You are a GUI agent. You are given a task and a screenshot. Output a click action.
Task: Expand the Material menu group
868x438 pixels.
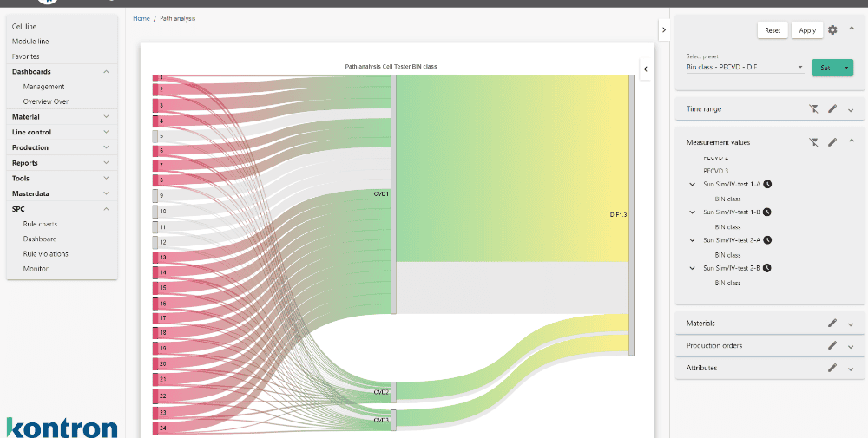point(106,117)
